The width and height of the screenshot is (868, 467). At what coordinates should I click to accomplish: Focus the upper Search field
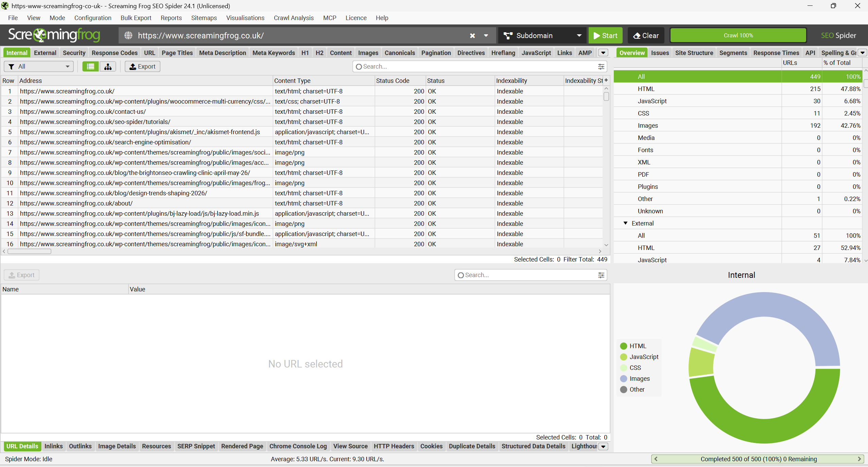[479, 67]
